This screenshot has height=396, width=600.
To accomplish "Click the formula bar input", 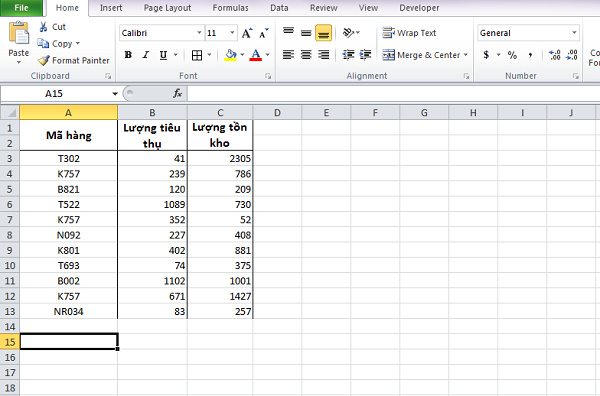I will click(x=393, y=93).
